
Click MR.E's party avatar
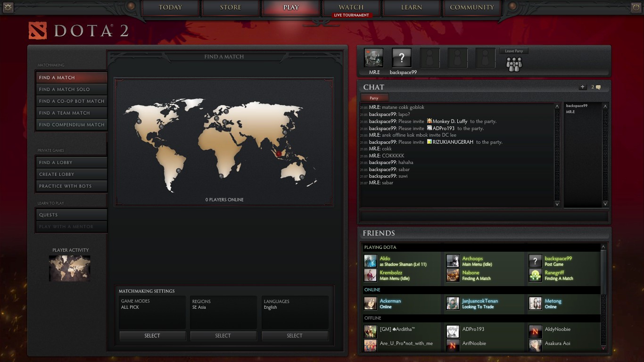click(374, 58)
